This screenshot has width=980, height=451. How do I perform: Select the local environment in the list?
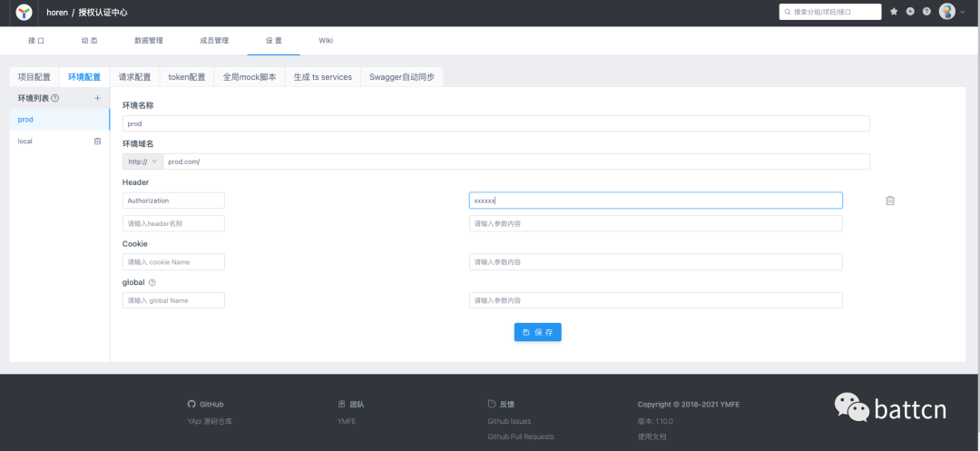pos(25,142)
